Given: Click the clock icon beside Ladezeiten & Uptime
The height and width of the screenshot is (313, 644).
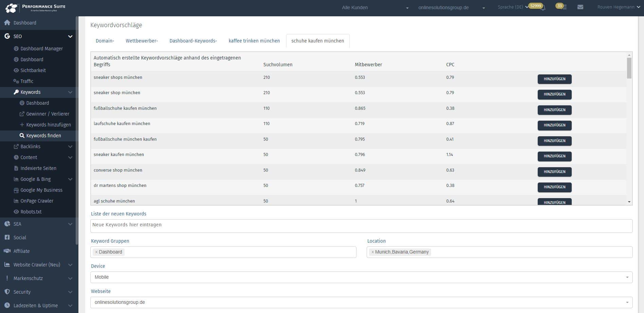Looking at the screenshot, I should click(7, 306).
